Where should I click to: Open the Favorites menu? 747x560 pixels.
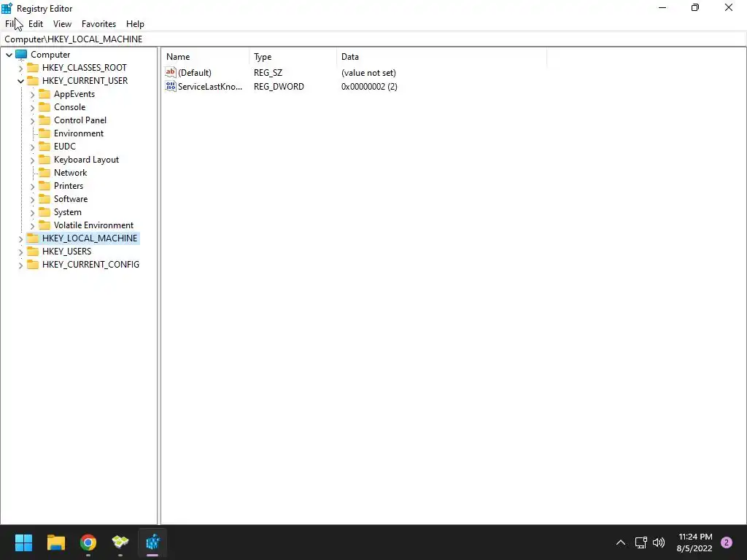98,24
